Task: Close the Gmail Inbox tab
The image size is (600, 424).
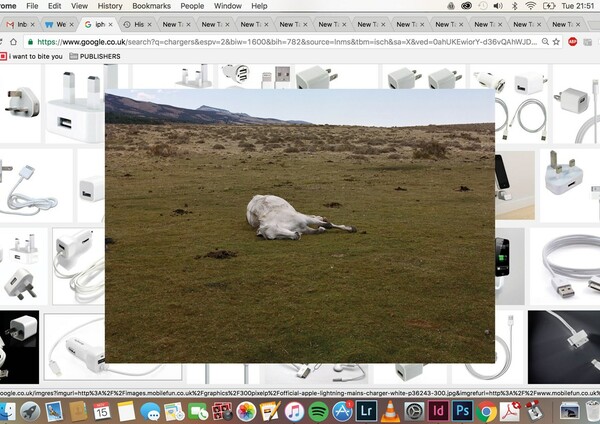Action: click(33, 24)
